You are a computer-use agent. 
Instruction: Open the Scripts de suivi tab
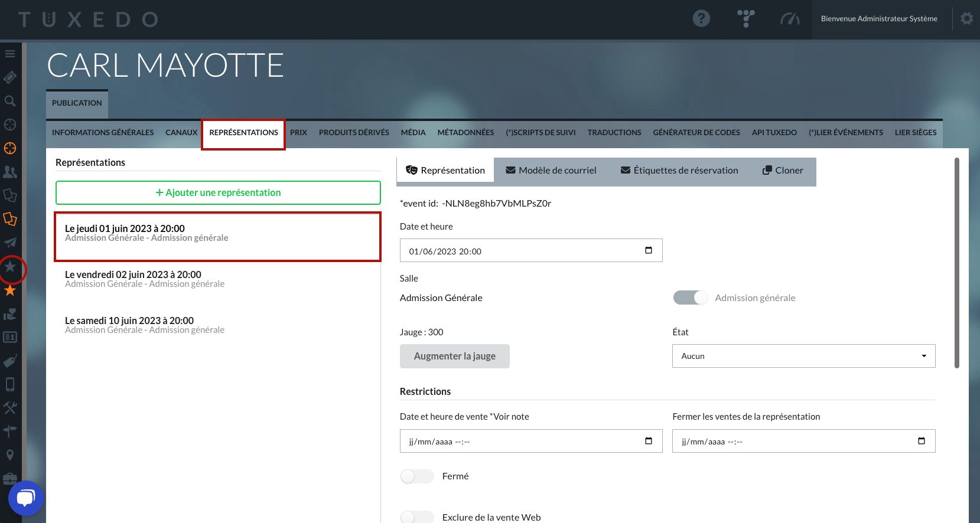541,133
